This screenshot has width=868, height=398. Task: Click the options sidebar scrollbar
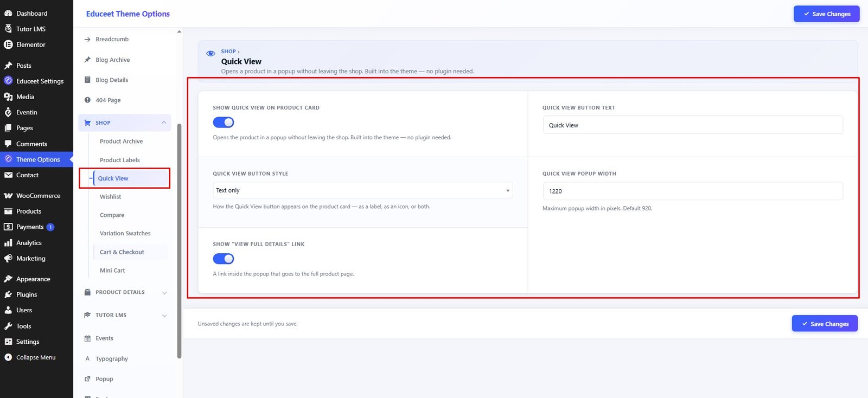[179, 241]
